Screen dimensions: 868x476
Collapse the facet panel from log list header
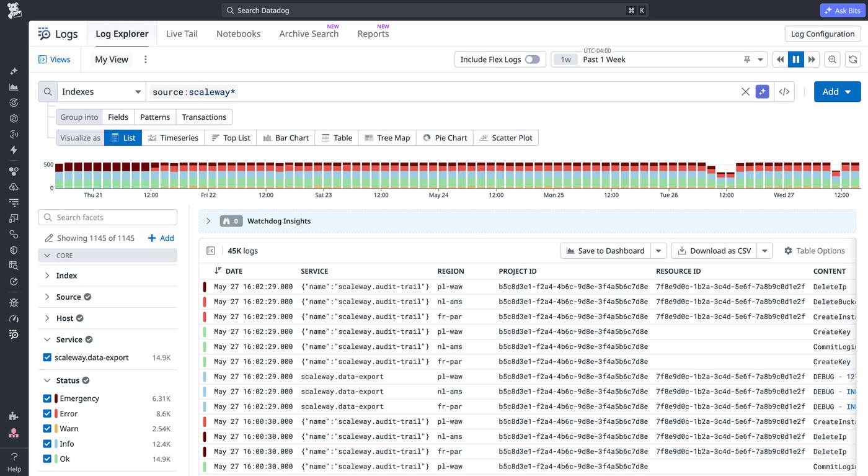pos(211,251)
